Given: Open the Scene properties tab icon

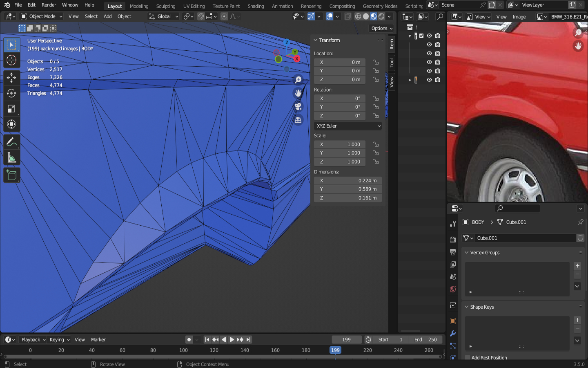Looking at the screenshot, I should 453,277.
